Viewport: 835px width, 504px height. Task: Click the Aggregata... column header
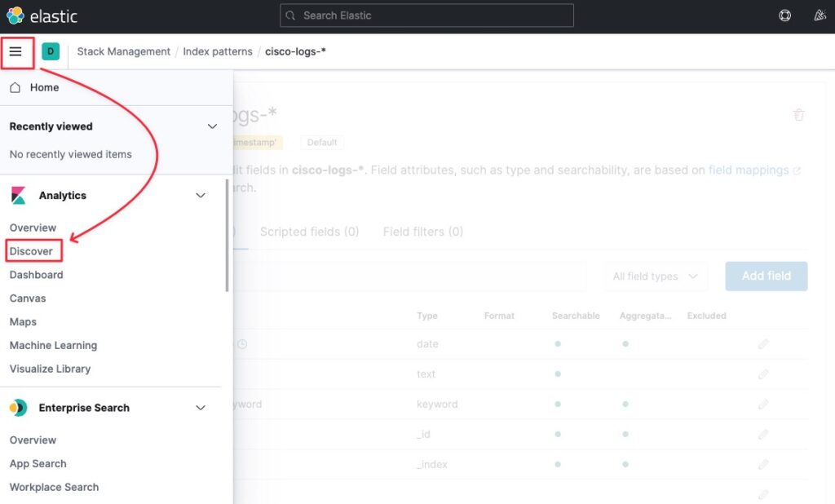(x=646, y=316)
